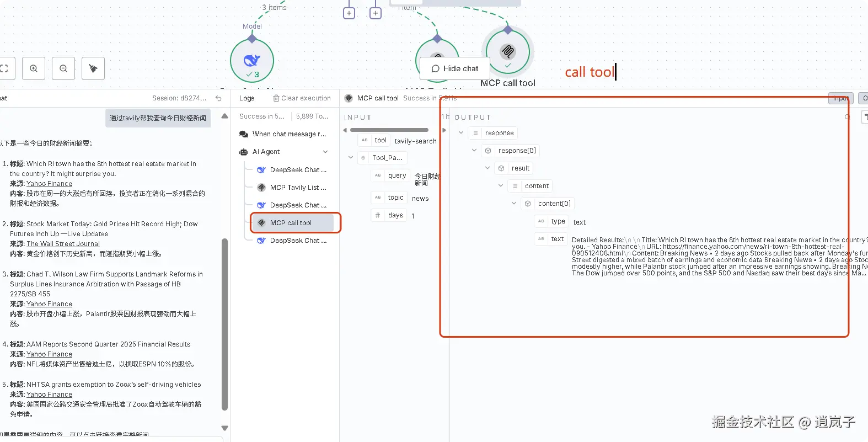Click the response[0] label
The width and height of the screenshot is (868, 442).
(x=517, y=151)
